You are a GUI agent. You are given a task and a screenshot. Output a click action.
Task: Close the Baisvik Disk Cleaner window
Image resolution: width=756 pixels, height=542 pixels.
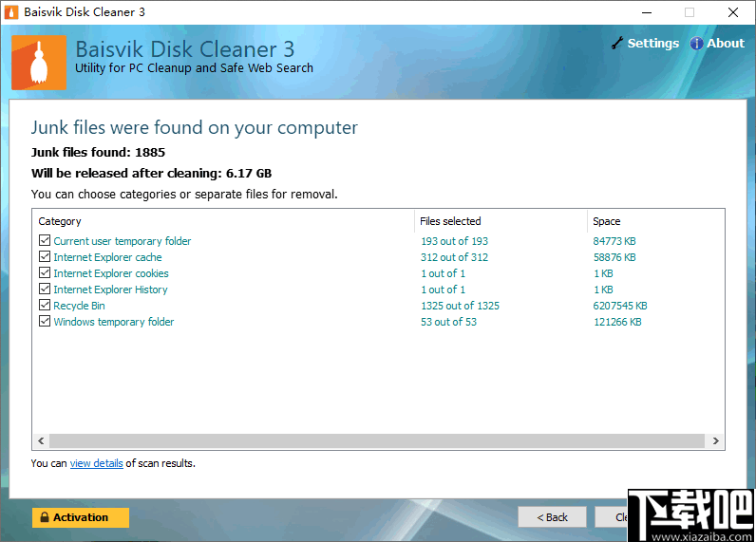coord(733,12)
